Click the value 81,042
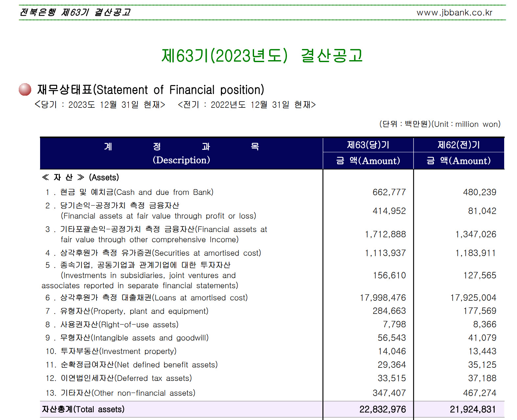The height and width of the screenshot is (420, 517). (x=482, y=211)
